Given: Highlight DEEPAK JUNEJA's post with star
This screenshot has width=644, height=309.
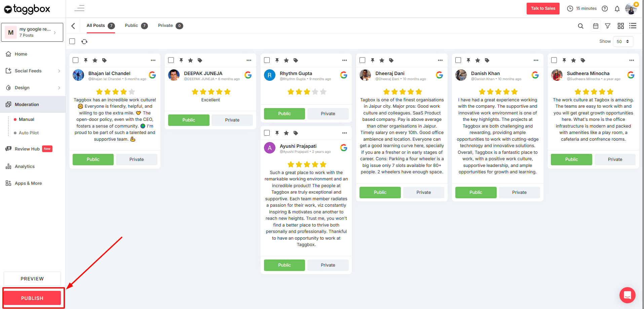Looking at the screenshot, I should (x=190, y=60).
